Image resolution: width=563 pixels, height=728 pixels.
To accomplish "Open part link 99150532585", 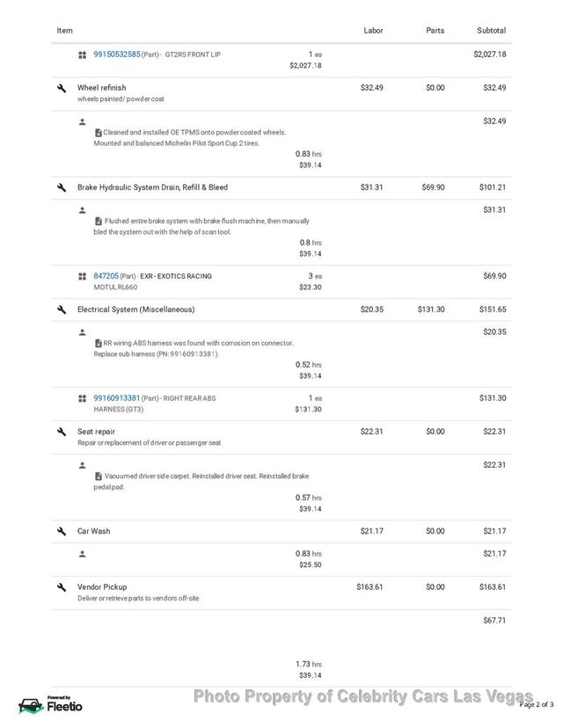I will tap(117, 55).
